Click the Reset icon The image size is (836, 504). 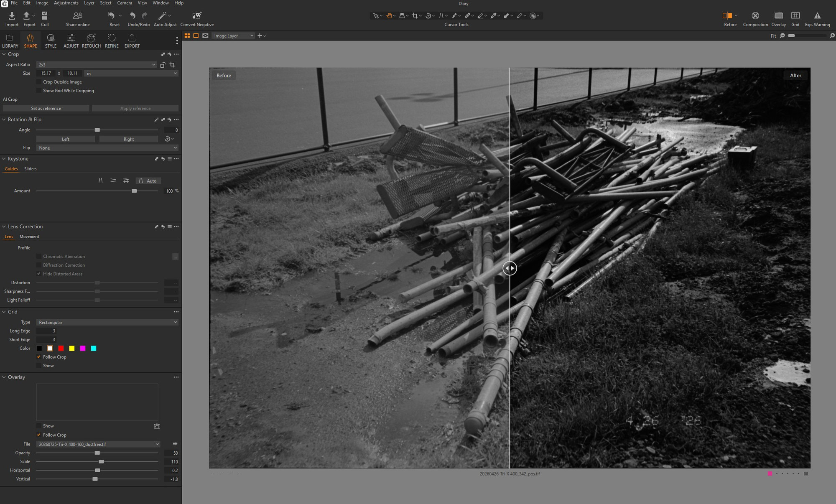click(111, 16)
